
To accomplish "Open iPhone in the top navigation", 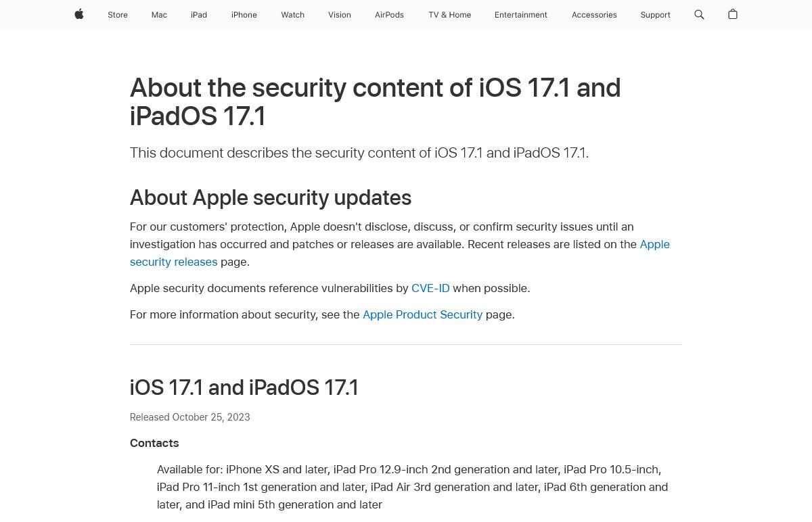I will pyautogui.click(x=244, y=15).
